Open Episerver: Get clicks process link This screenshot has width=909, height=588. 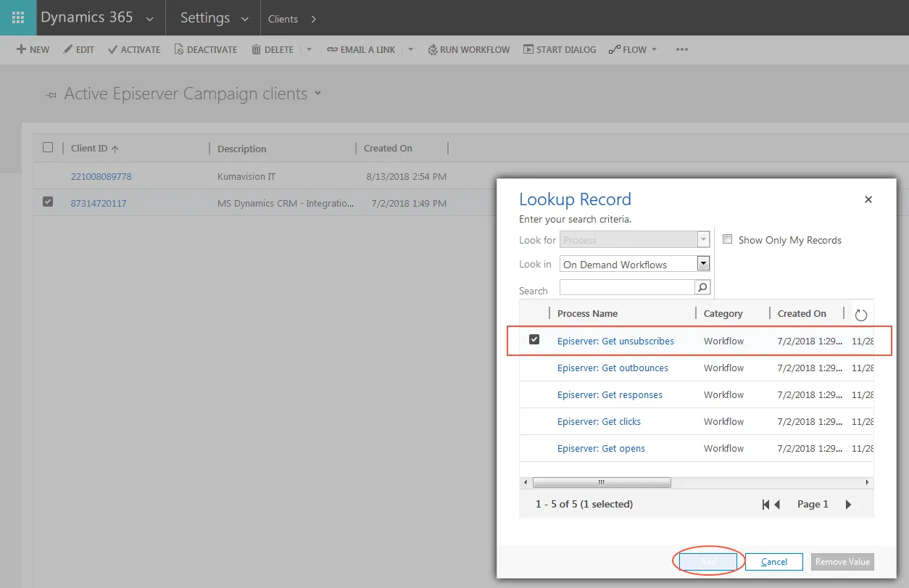click(599, 421)
